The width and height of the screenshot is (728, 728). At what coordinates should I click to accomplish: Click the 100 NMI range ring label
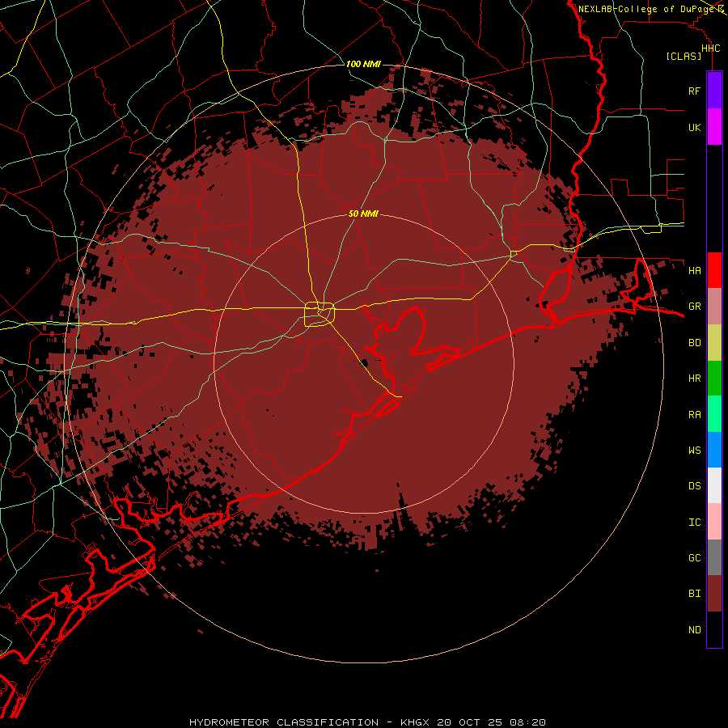pos(363,64)
